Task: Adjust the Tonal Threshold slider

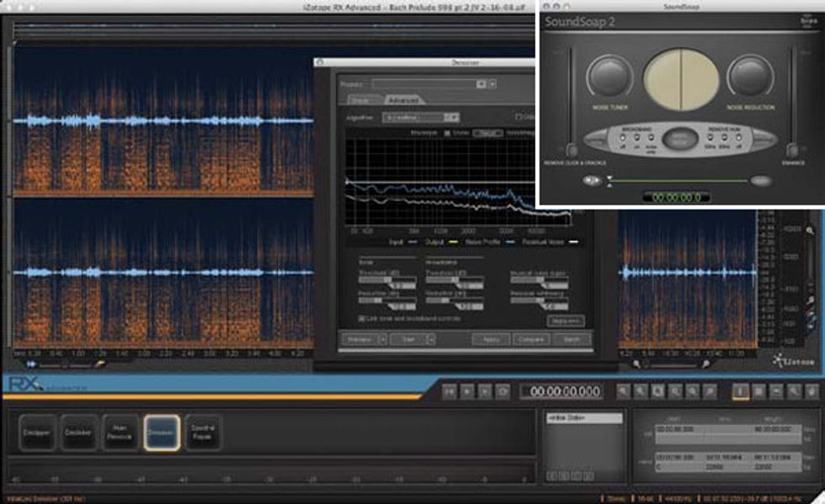Action: 387,280
